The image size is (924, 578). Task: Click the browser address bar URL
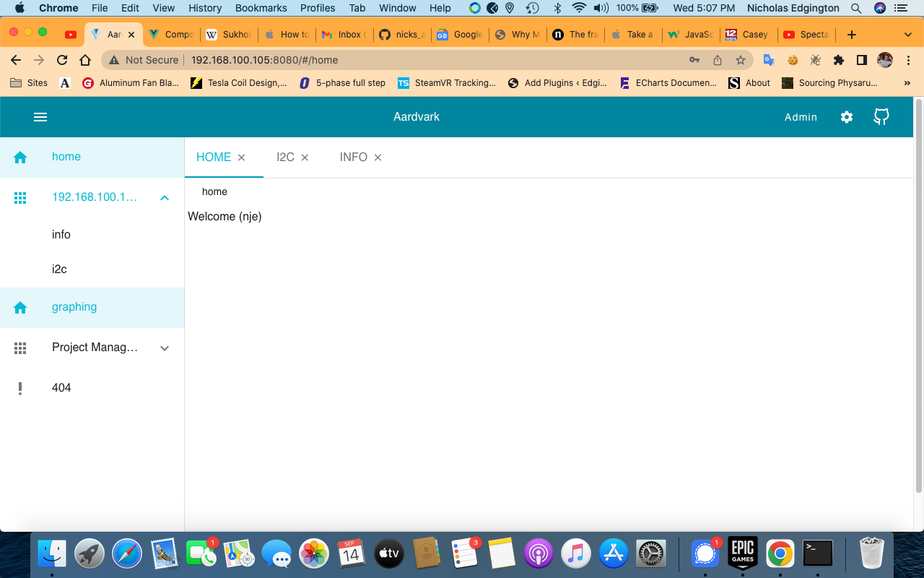point(264,60)
